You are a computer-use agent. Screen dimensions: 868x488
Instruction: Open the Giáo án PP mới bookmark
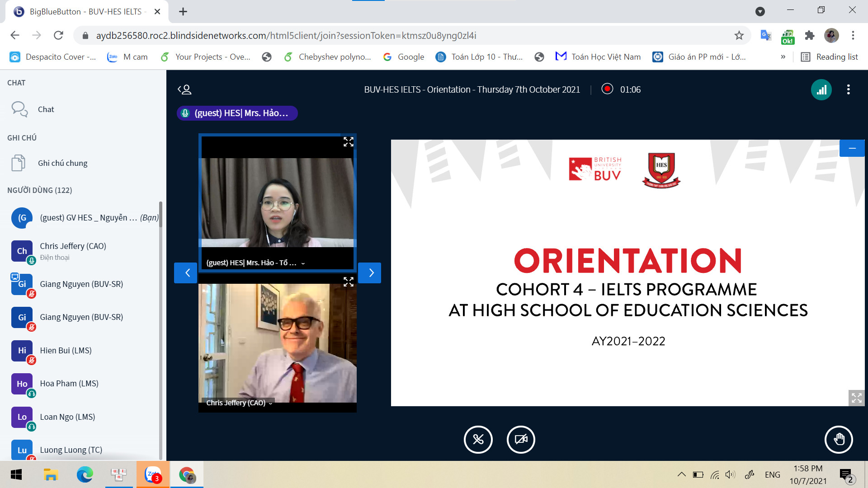coord(699,57)
